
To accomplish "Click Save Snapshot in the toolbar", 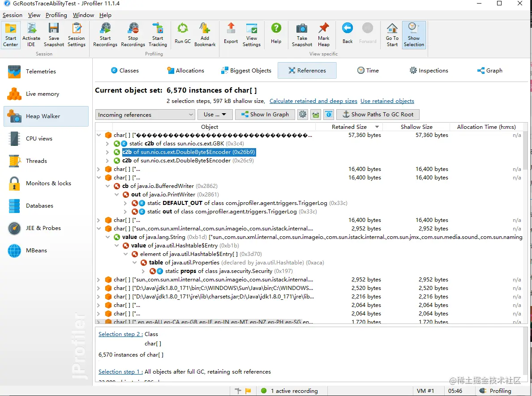I will pos(54,35).
